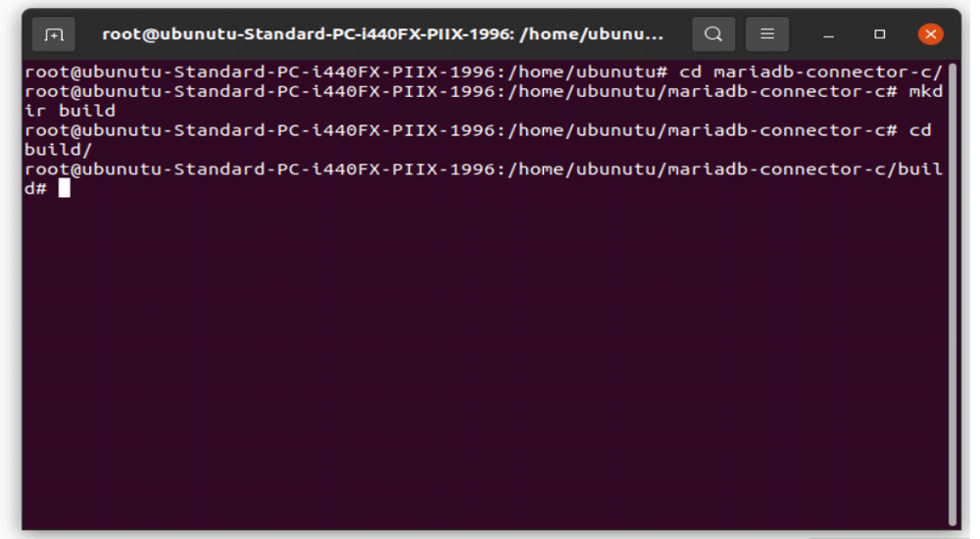Click the vertical scrollbar of the terminal
The width and height of the screenshot is (980, 539).
coord(953,295)
